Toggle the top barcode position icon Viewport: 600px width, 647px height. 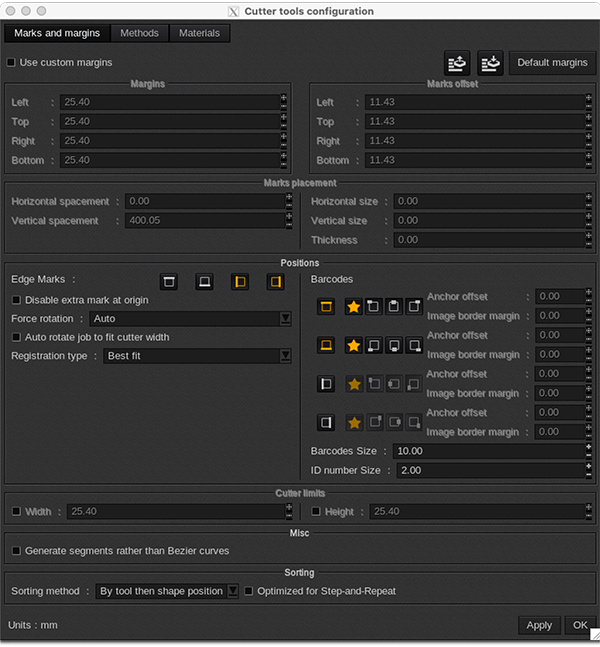[326, 307]
